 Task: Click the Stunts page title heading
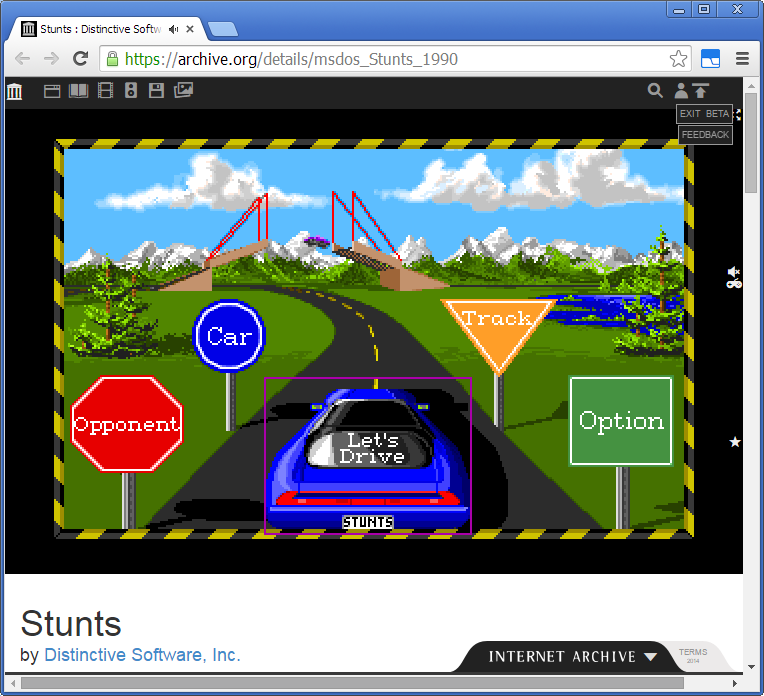click(x=71, y=623)
